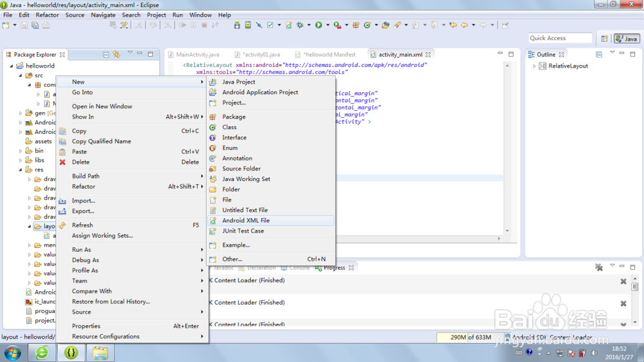Remove second Content Loader finished entry
The image size is (644, 362).
click(x=623, y=303)
